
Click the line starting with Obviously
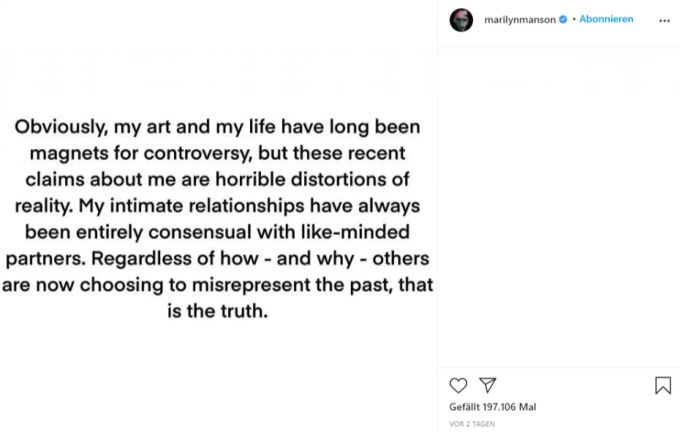217,127
